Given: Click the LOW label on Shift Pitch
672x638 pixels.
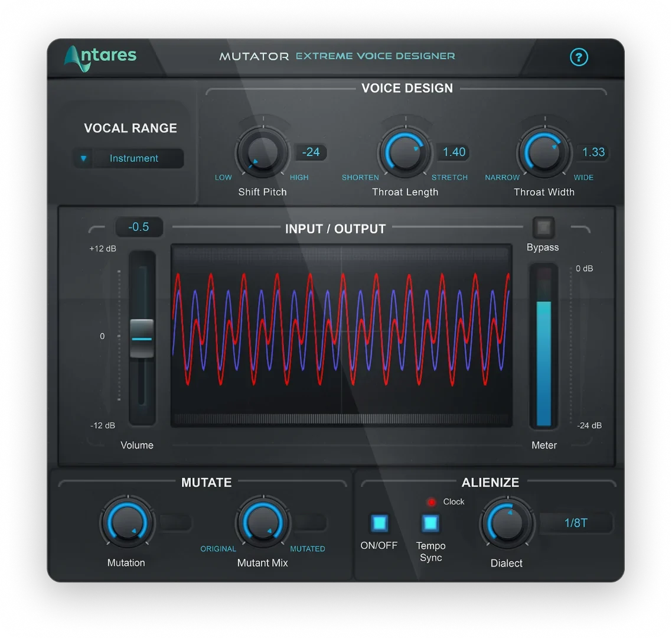Looking at the screenshot, I should pos(223,177).
